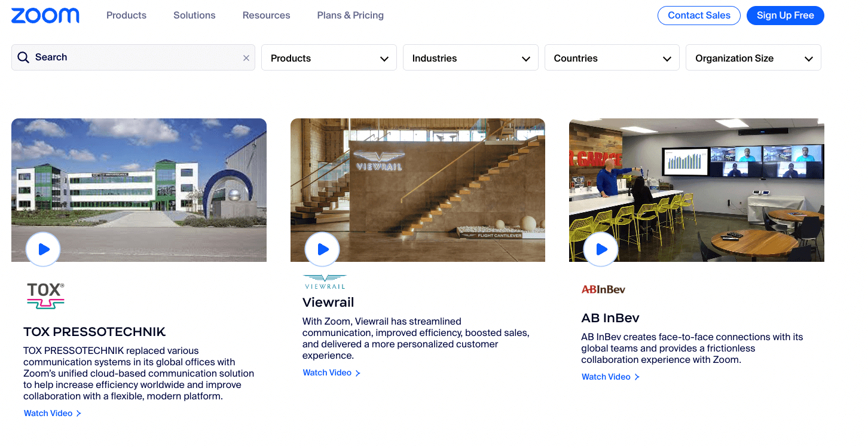The height and width of the screenshot is (446, 868).
Task: Play the Viewrail video
Action: 322,249
